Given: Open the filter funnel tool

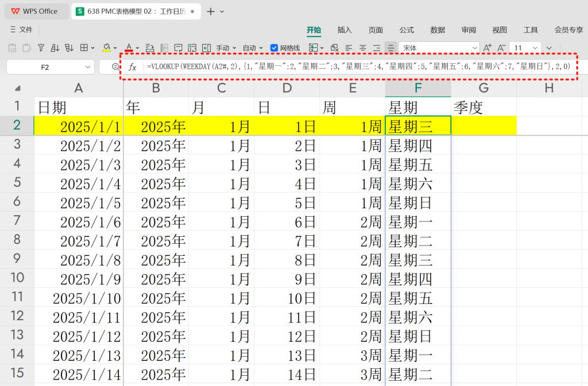Looking at the screenshot, I should 41,48.
